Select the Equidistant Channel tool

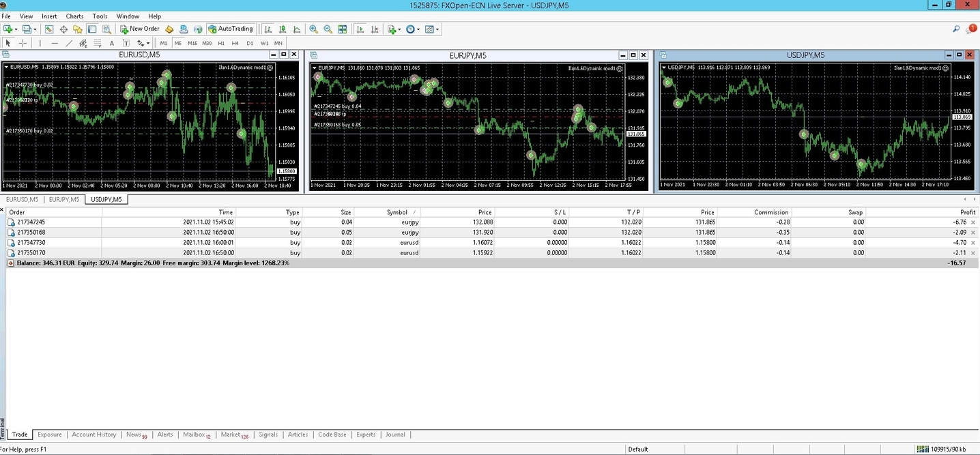(83, 43)
